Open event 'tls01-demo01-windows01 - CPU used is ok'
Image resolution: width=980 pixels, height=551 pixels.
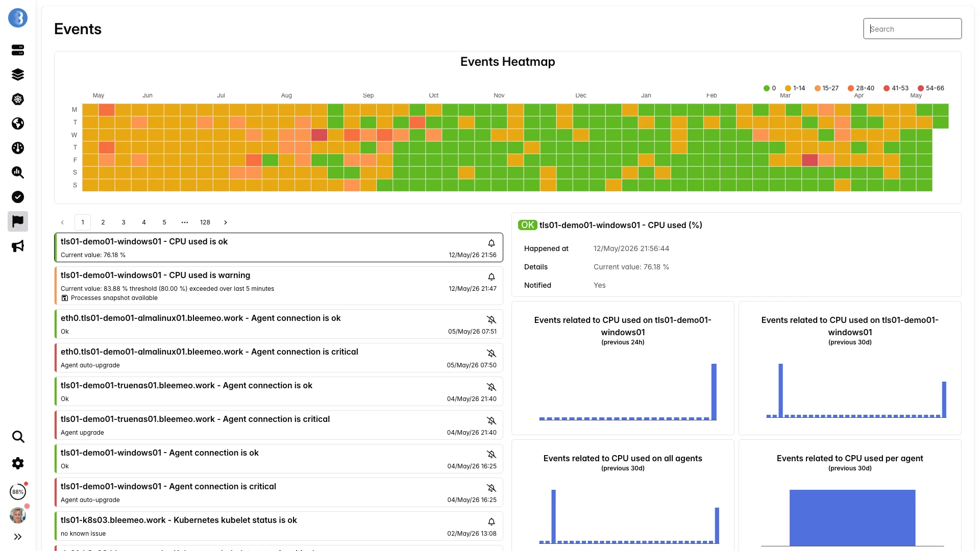tap(279, 247)
